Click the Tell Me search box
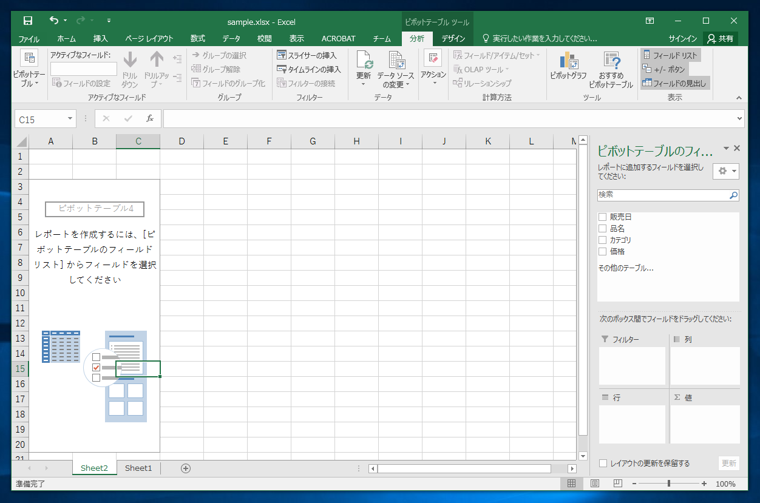Screen dimensions: 760x503 (540, 39)
